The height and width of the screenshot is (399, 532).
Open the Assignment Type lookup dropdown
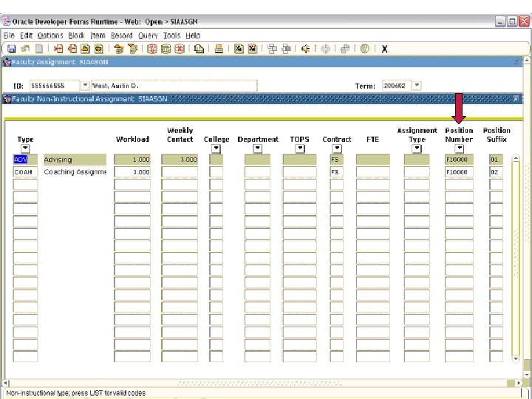tap(417, 149)
